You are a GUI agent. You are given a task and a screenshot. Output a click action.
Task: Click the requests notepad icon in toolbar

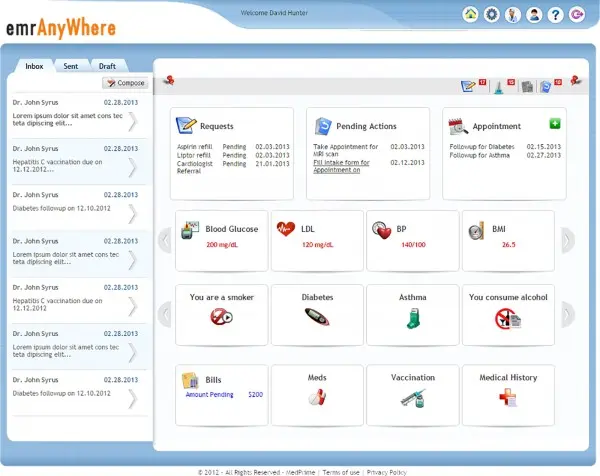[468, 86]
